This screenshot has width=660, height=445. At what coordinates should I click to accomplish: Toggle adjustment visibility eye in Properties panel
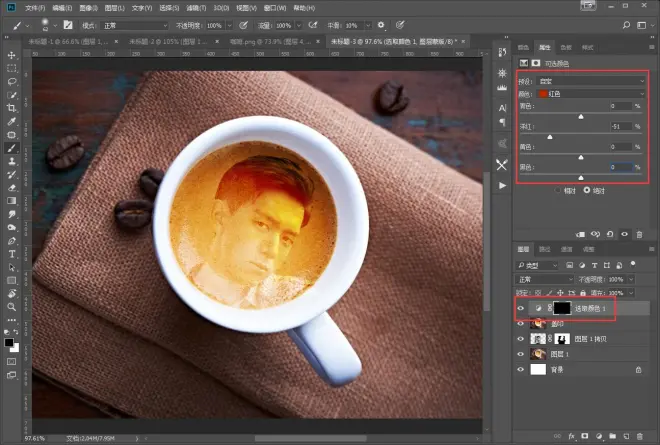point(625,234)
